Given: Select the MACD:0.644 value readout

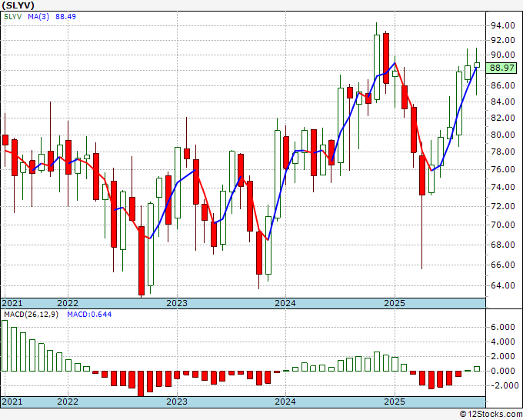Looking at the screenshot, I should point(89,315).
